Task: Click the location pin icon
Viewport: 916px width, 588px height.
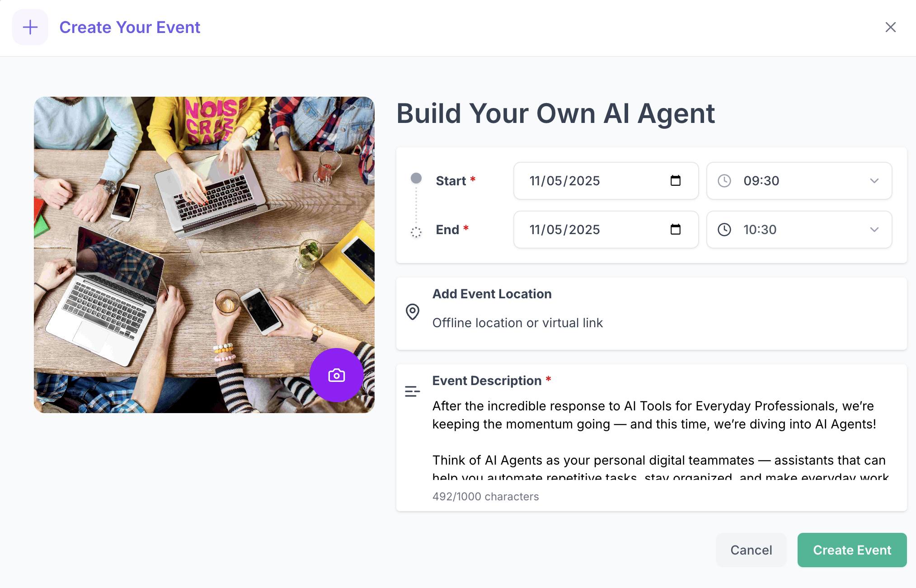Action: pos(413,312)
